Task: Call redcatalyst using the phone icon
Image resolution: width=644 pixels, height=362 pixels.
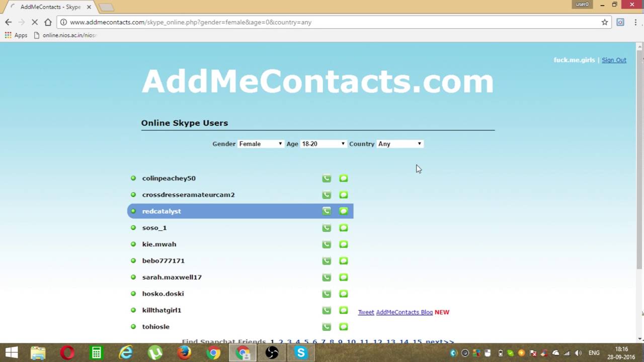Action: point(327,211)
